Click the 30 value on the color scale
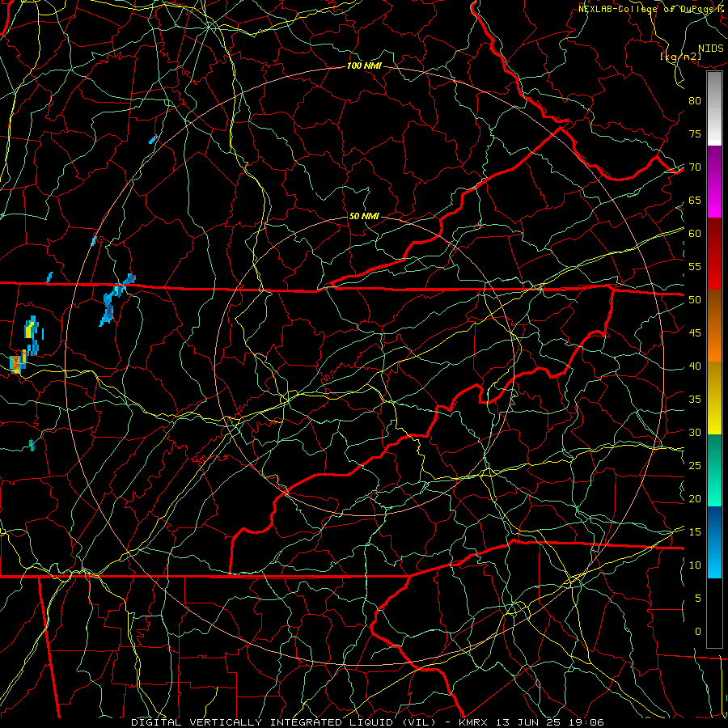The width and height of the screenshot is (728, 728). pos(695,433)
